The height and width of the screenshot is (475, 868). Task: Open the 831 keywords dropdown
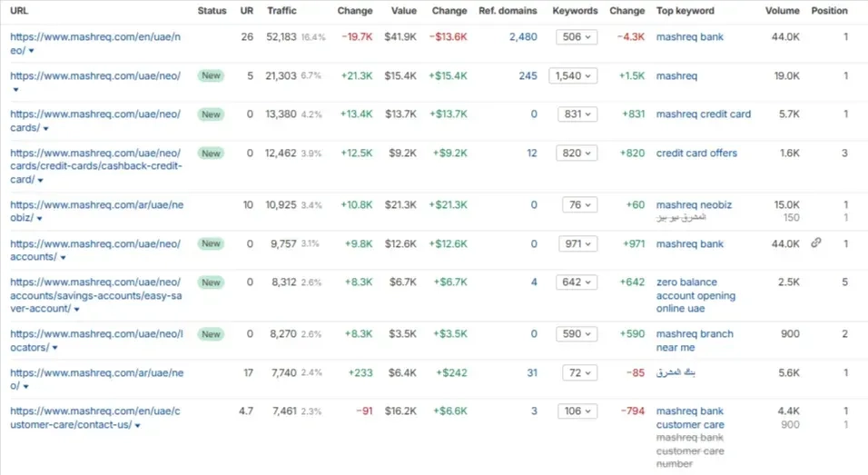tap(577, 114)
